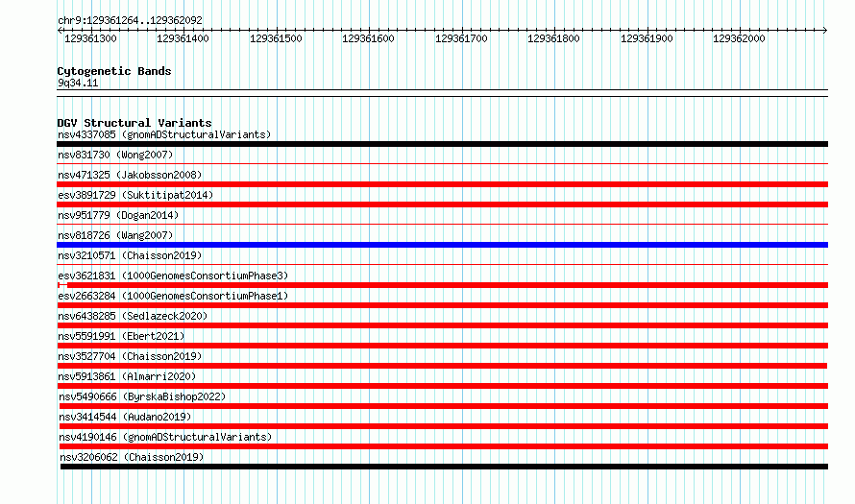Select red bar beneath nsv471325 Jakobsson2008
This screenshot has height=504, width=855.
[442, 184]
